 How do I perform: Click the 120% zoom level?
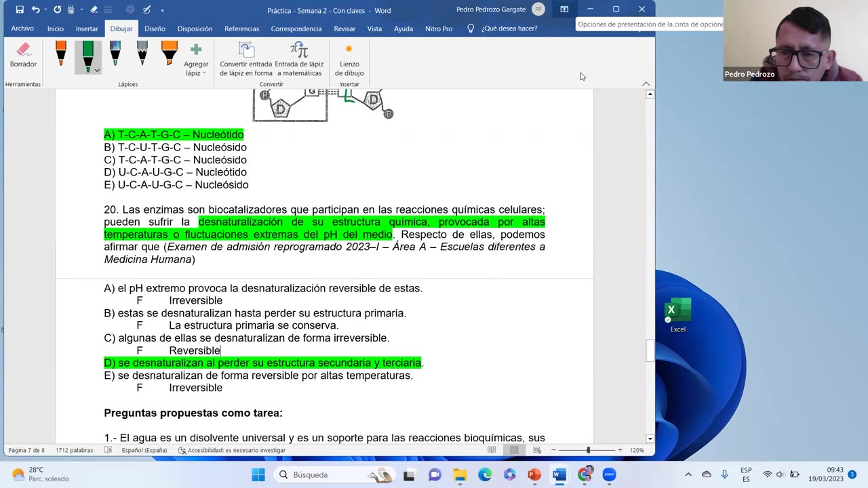coord(637,450)
